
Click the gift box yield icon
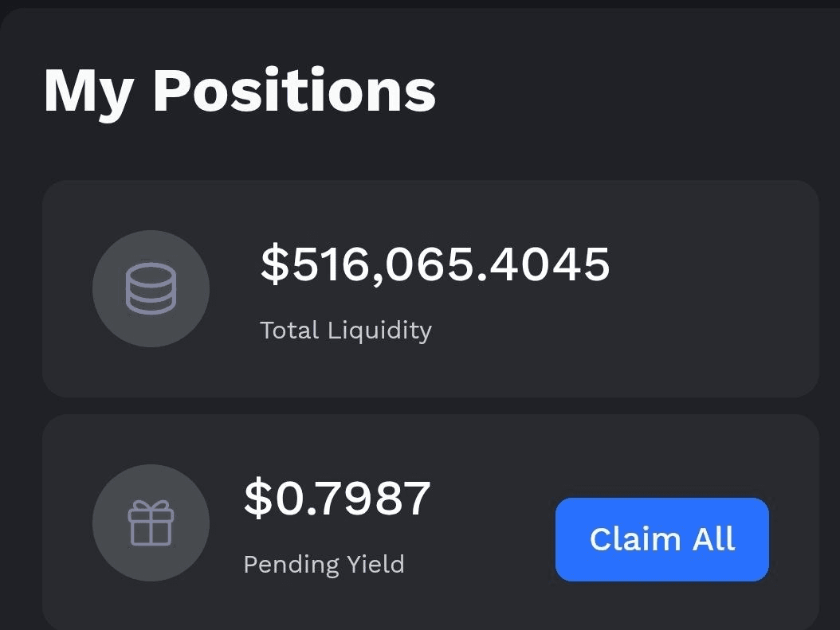tap(151, 523)
